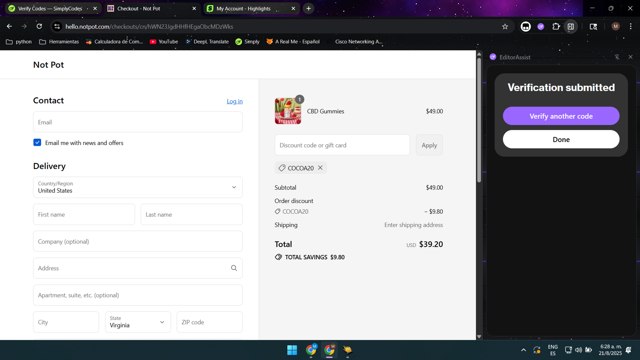Image resolution: width=640 pixels, height=360 pixels.
Task: Expand the State dropdown showing Virginia
Action: [138, 322]
